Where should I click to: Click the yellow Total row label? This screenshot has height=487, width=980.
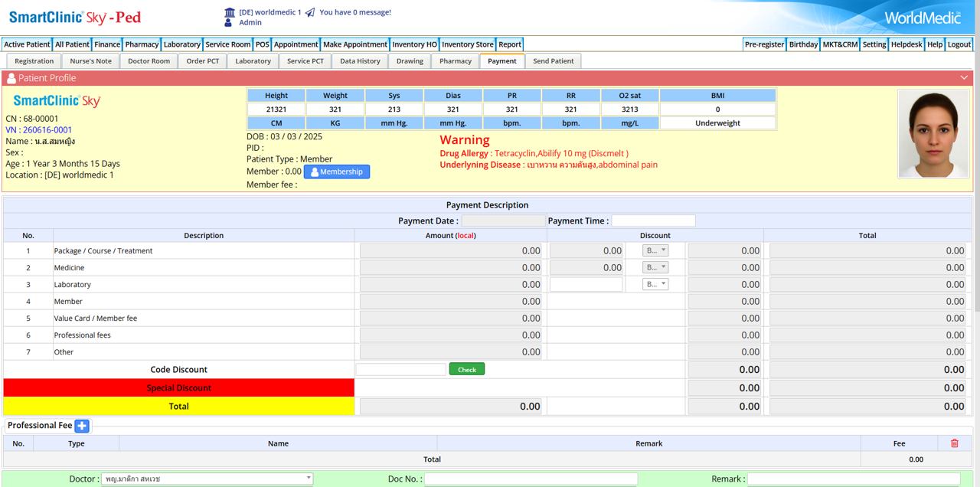(x=179, y=407)
